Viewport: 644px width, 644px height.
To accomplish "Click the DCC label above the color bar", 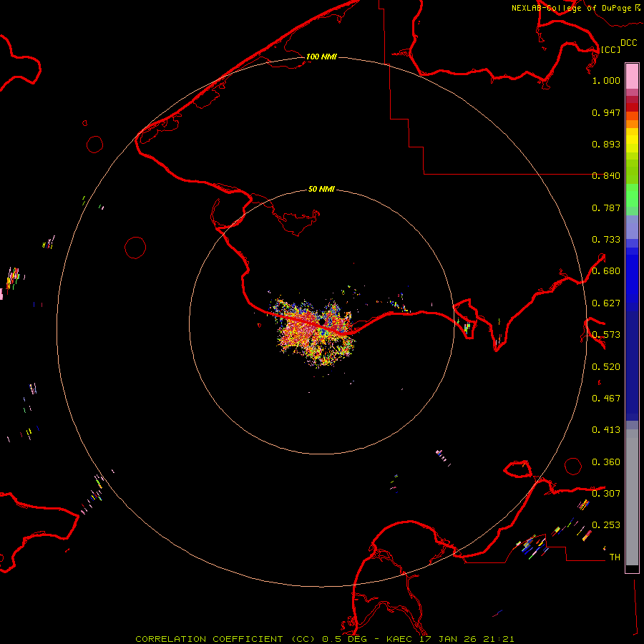I will (628, 43).
